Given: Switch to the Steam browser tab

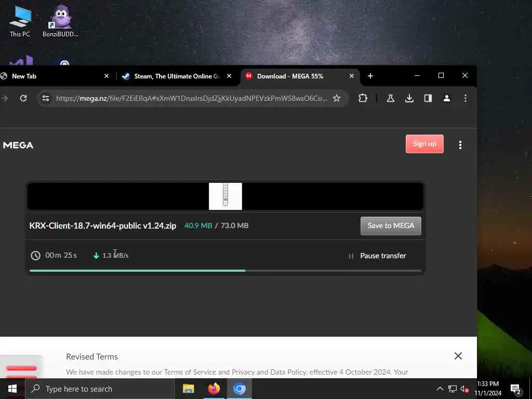Looking at the screenshot, I should (x=177, y=76).
